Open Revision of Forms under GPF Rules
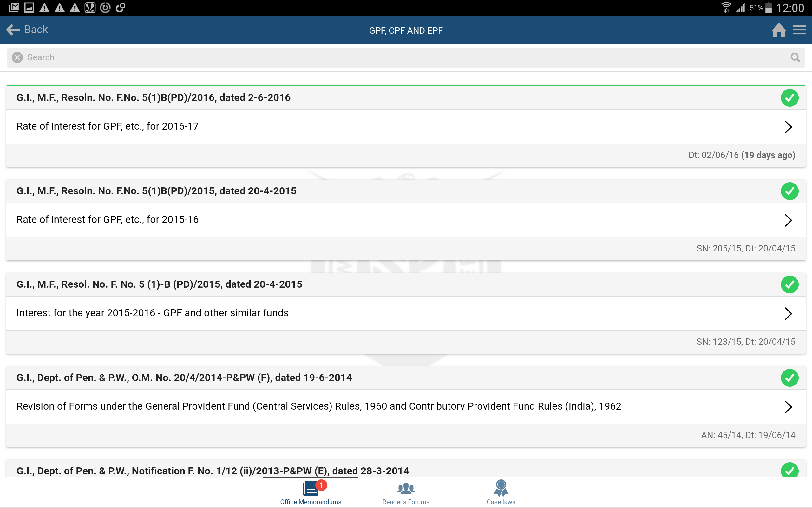 (x=406, y=407)
